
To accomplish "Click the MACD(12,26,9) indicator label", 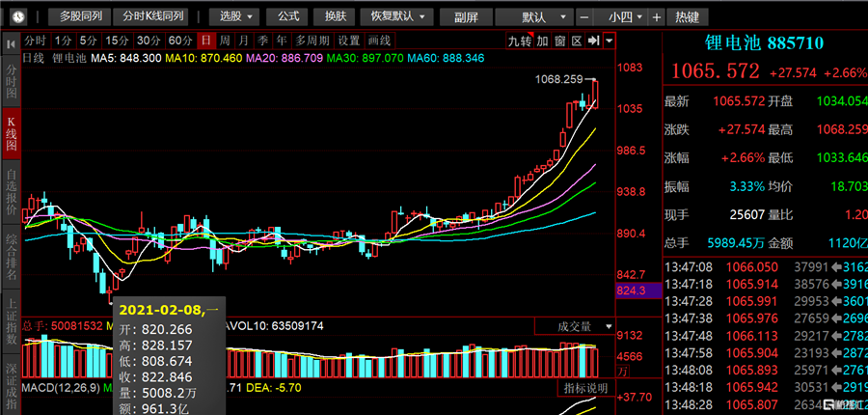I will pyautogui.click(x=61, y=388).
